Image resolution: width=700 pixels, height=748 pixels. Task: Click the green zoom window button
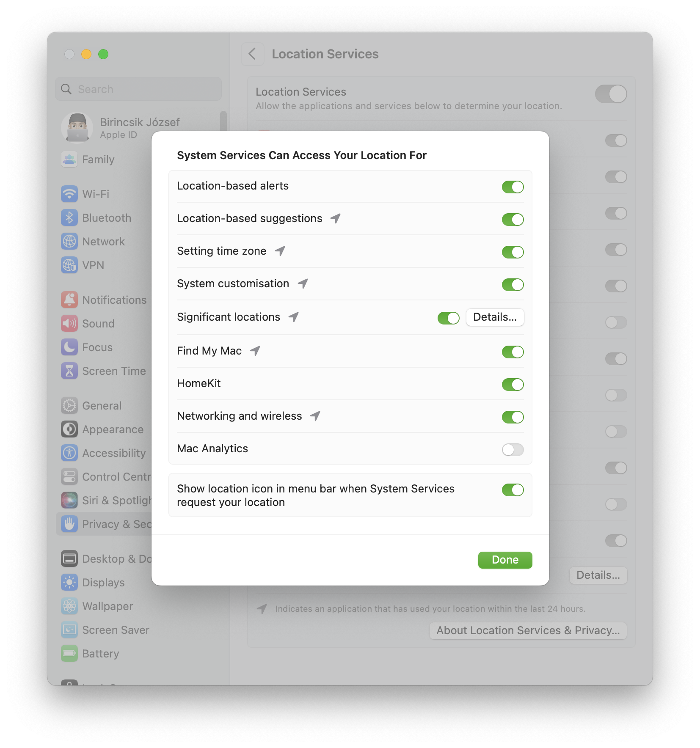(x=103, y=54)
